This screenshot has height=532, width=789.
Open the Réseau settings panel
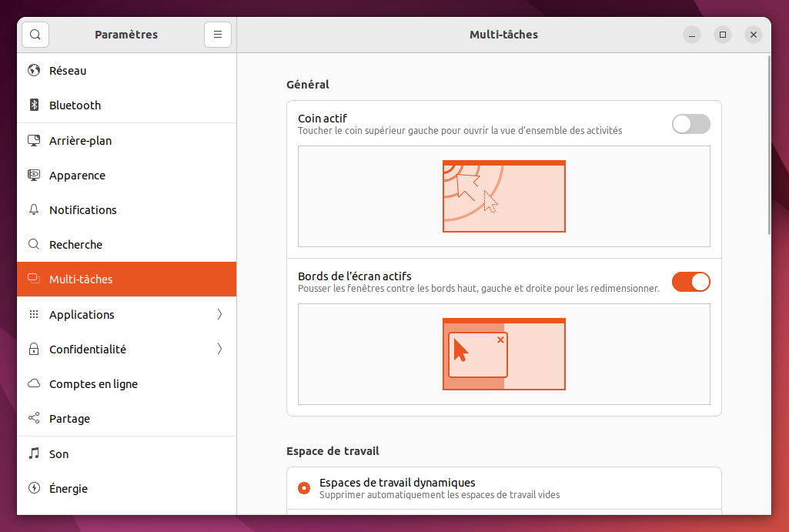click(127, 71)
